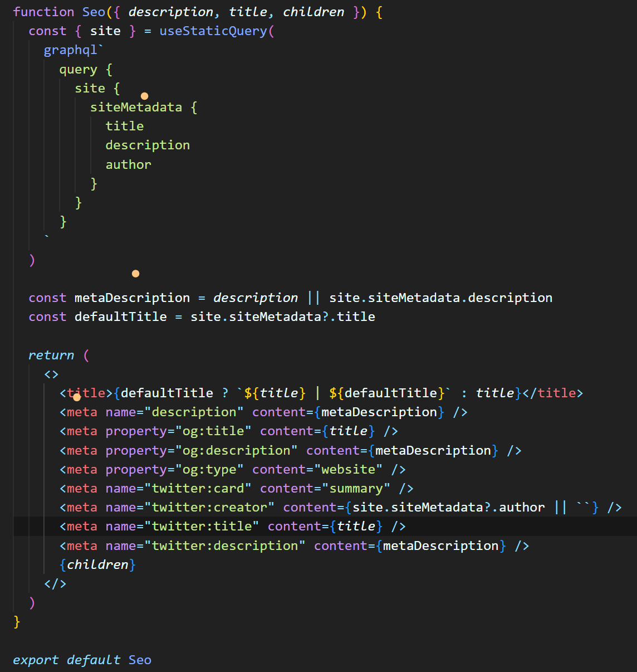Screen dimensions: 637x672
Task: Click the "twitter:description" name string
Action: click(225, 546)
